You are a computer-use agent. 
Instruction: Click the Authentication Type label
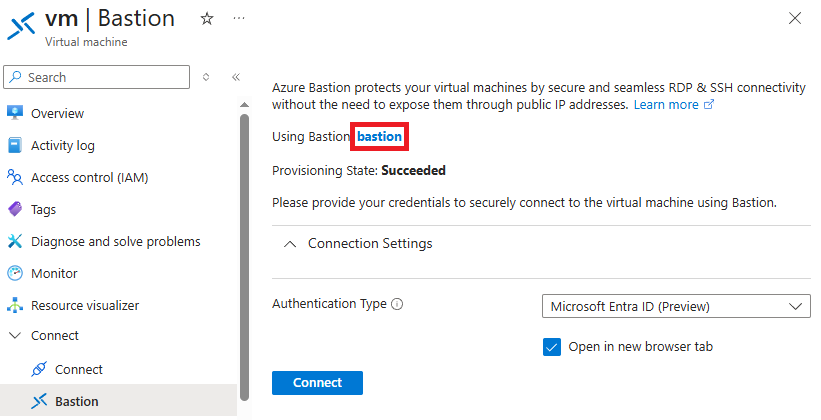329,304
